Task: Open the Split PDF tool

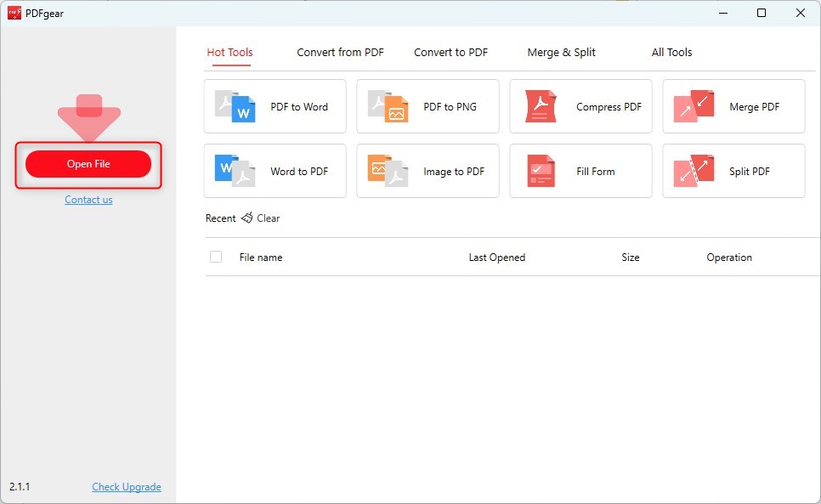Action: tap(733, 170)
